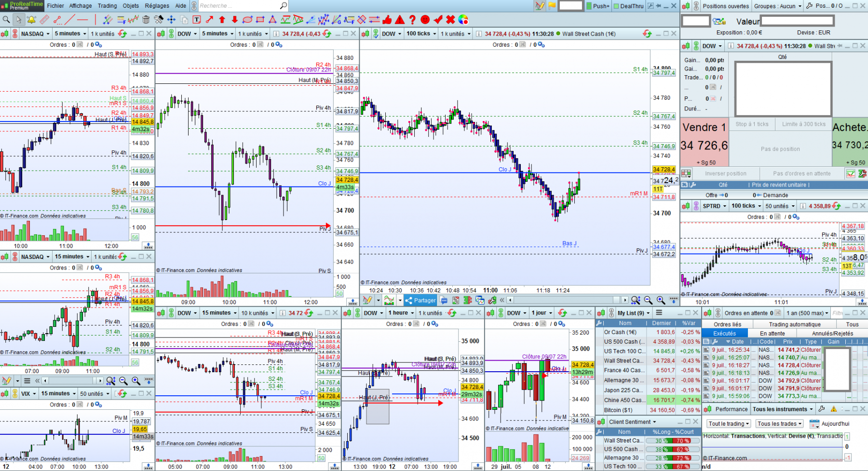This screenshot has width=868, height=471.
Task: Open the color wheel picker
Action: (463, 20)
